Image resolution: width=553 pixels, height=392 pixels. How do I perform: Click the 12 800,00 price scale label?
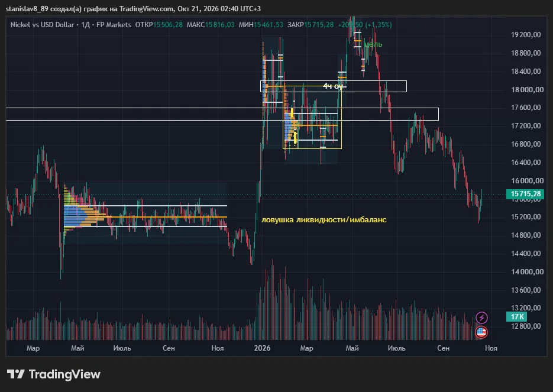(x=526, y=326)
